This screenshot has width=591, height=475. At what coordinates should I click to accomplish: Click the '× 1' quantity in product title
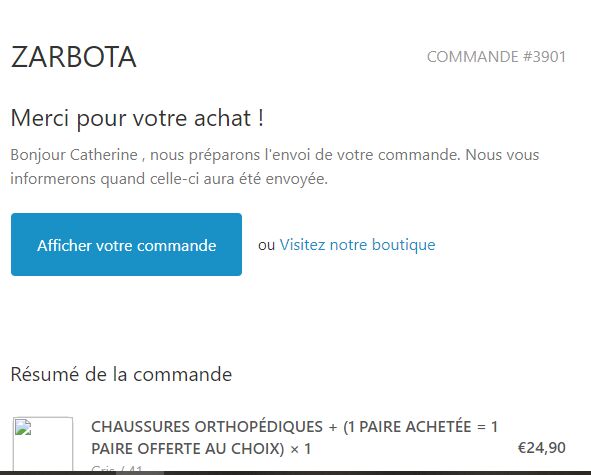coord(301,449)
